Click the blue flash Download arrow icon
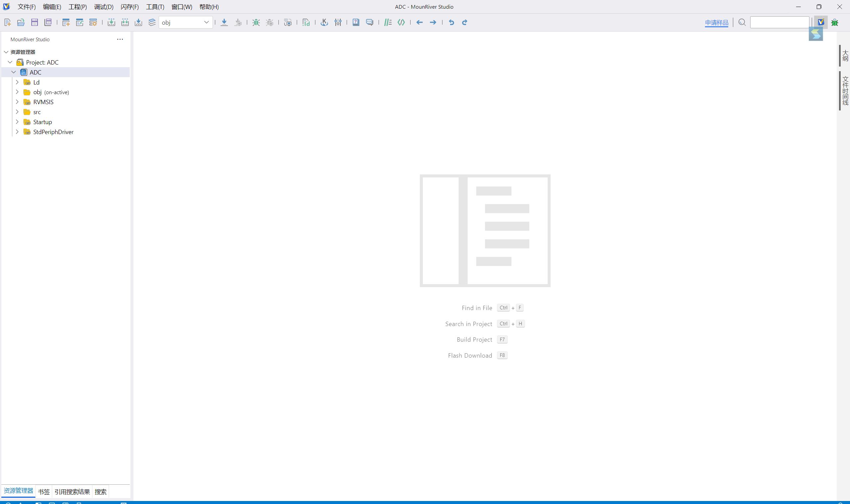Screen dimensions: 850x504 [224, 22]
